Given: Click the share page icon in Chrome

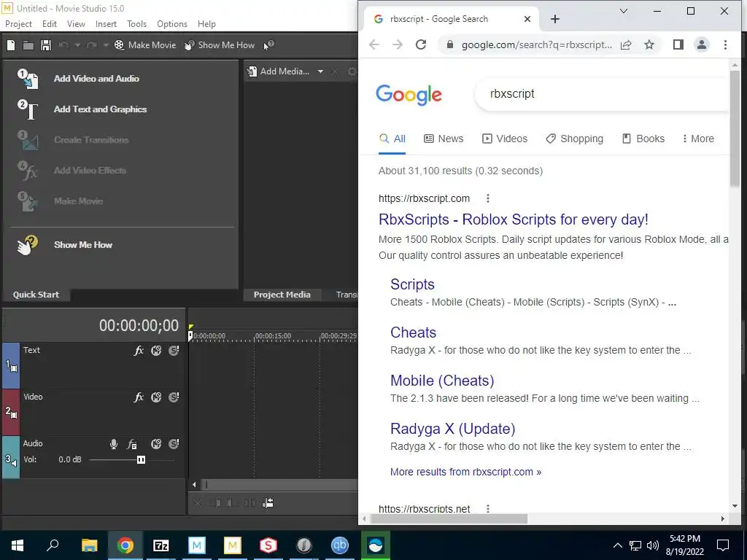Looking at the screenshot, I should 626,44.
